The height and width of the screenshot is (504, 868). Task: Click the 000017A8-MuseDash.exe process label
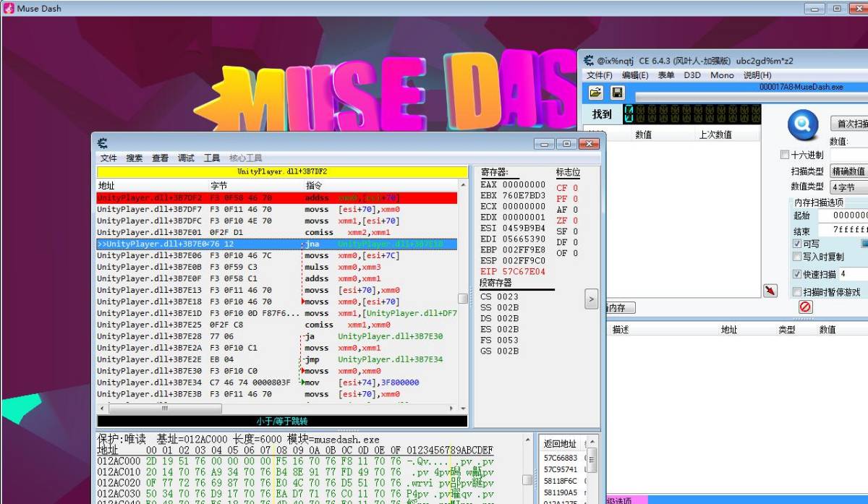coord(801,87)
